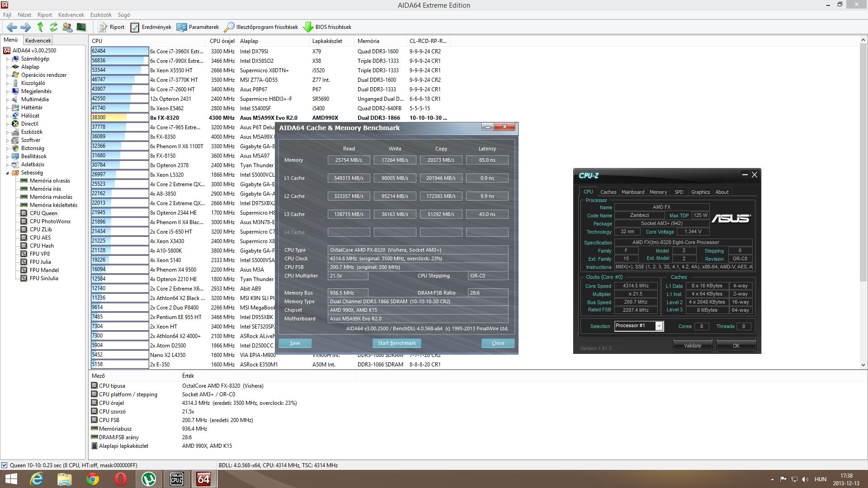Open CPU ZLib benchmark
The width and height of the screenshot is (868, 488).
tap(41, 230)
